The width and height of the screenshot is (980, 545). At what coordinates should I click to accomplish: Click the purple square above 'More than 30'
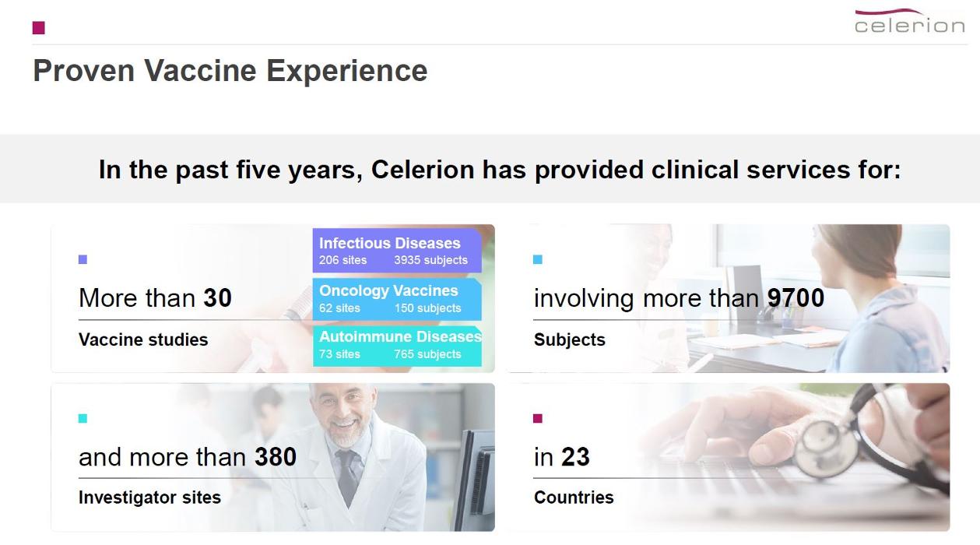(83, 259)
